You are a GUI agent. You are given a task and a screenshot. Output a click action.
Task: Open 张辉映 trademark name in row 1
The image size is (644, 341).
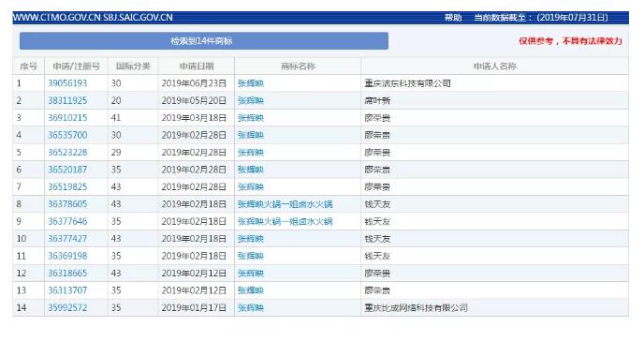(x=251, y=83)
